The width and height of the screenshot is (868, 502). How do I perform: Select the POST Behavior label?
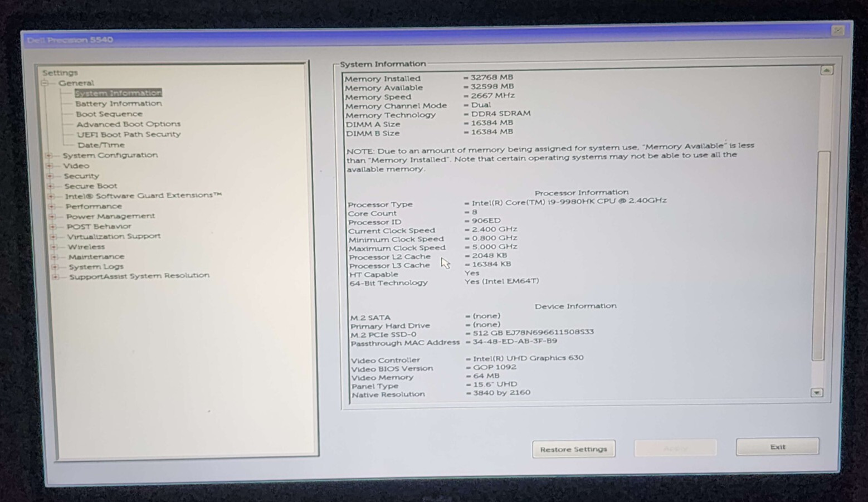99,226
